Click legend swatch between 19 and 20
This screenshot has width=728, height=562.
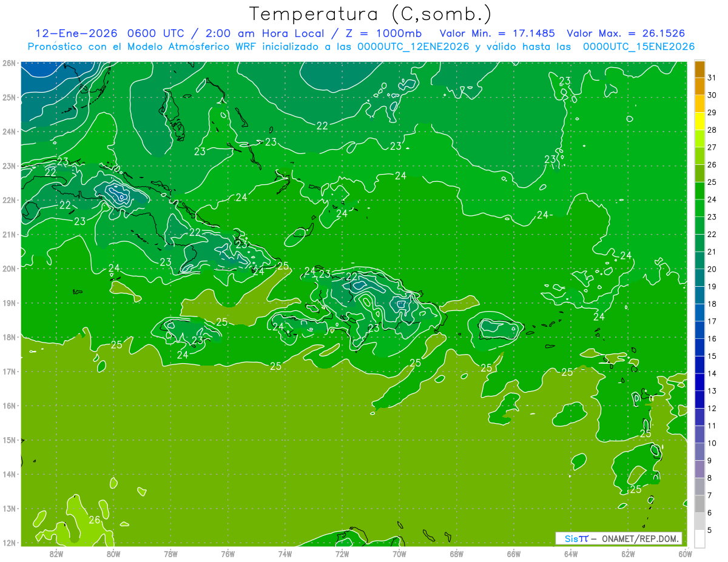[x=699, y=278]
